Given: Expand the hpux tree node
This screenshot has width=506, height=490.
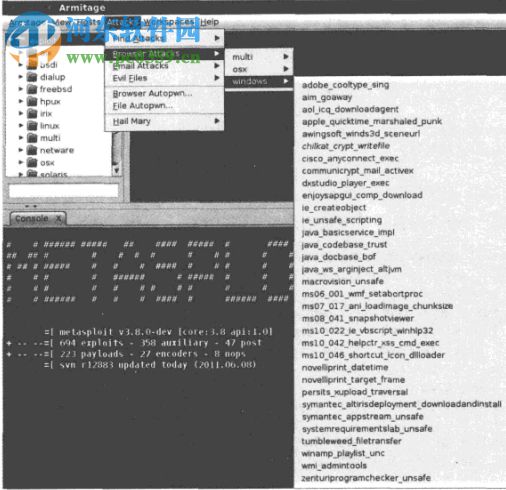Looking at the screenshot, I should pyautogui.click(x=21, y=101).
